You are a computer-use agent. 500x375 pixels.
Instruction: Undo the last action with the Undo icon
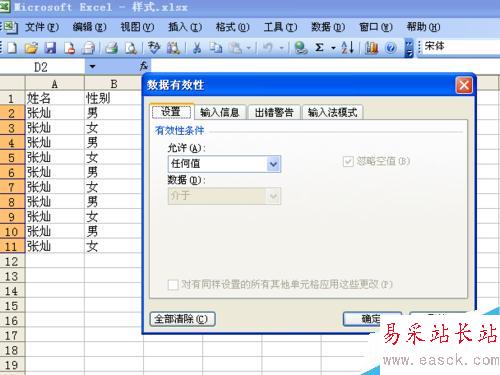[268, 48]
